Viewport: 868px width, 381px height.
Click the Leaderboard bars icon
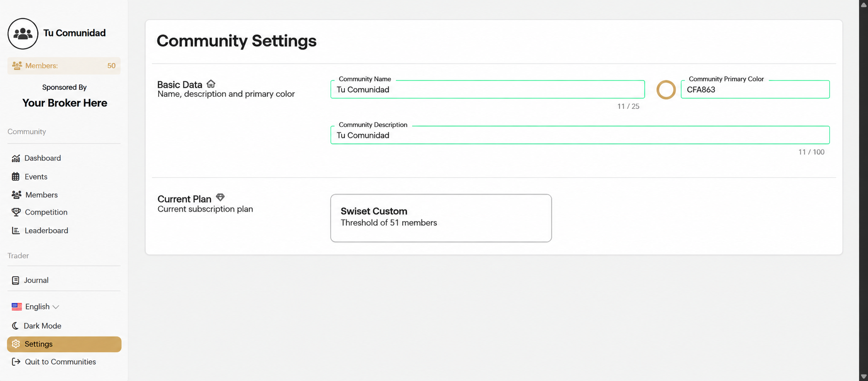pyautogui.click(x=16, y=231)
